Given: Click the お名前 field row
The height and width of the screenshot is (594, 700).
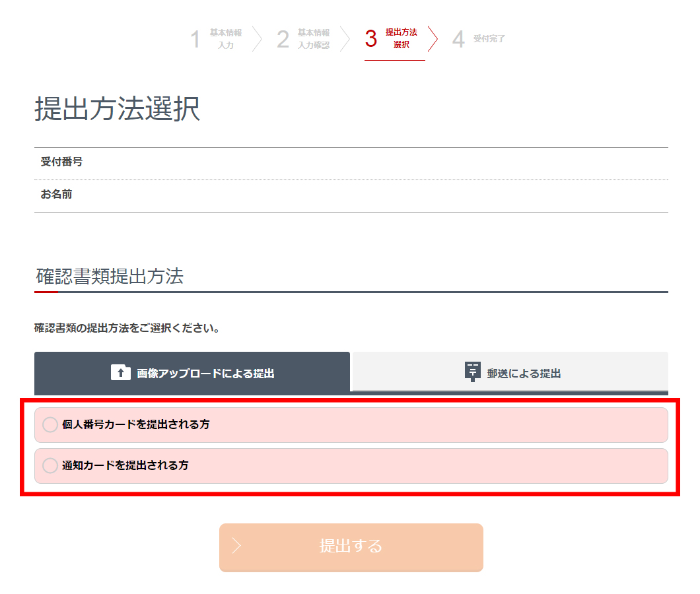Looking at the screenshot, I should 351,196.
